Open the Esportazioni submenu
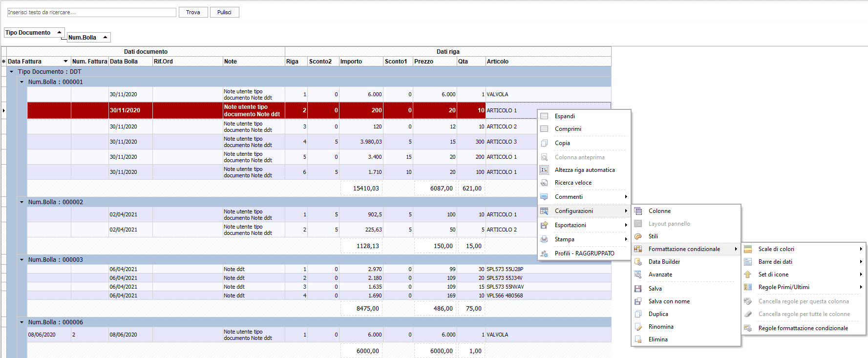This screenshot has width=868, height=358. pyautogui.click(x=584, y=225)
